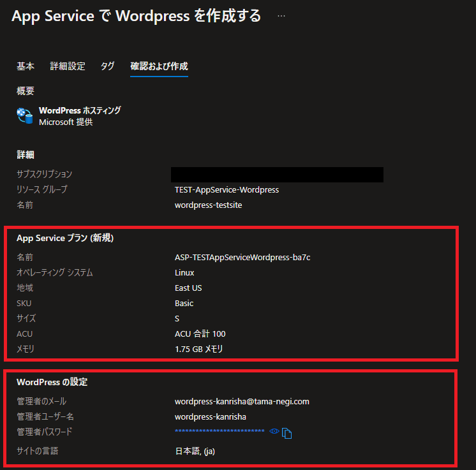Viewport: 476px width, 470px height.
Task: Copy the admin password with the copy icon
Action: pyautogui.click(x=286, y=433)
